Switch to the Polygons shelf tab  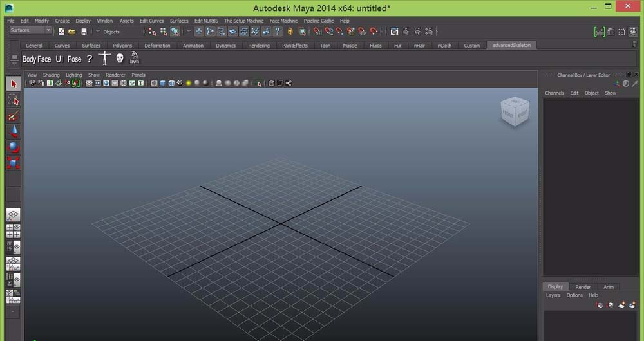122,46
